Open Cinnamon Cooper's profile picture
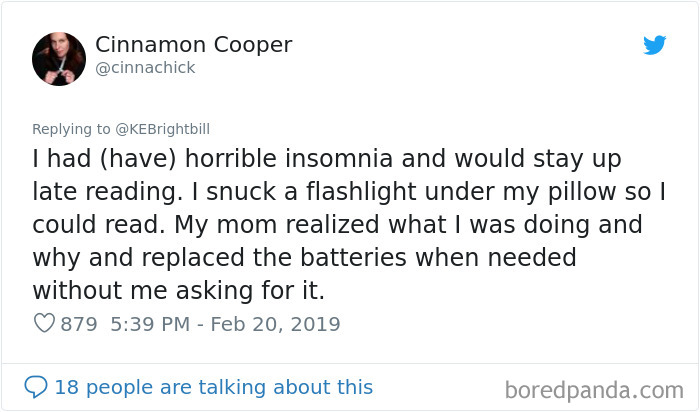The image size is (700, 412). 58,57
